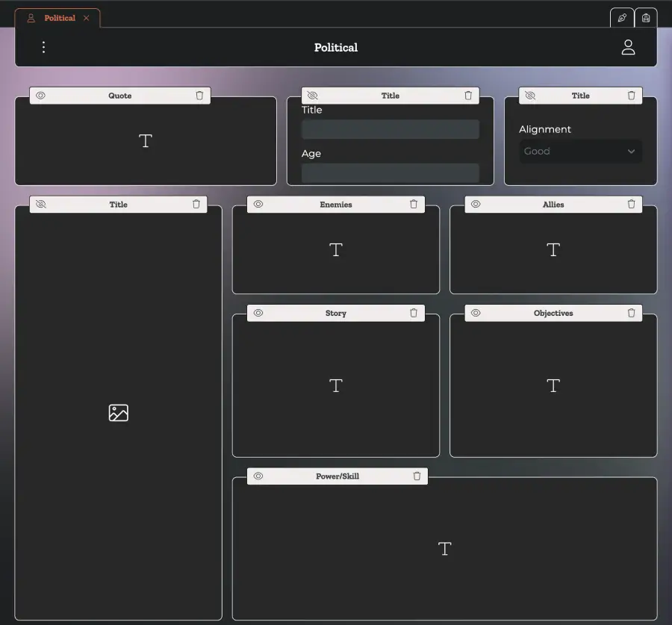
Task: Delete the Objectives panel
Action: click(631, 313)
